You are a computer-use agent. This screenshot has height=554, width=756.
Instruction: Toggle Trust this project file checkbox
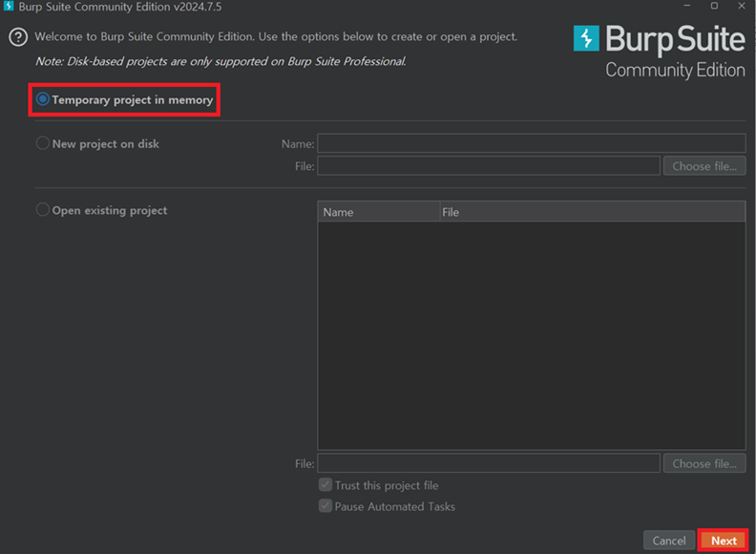click(325, 484)
